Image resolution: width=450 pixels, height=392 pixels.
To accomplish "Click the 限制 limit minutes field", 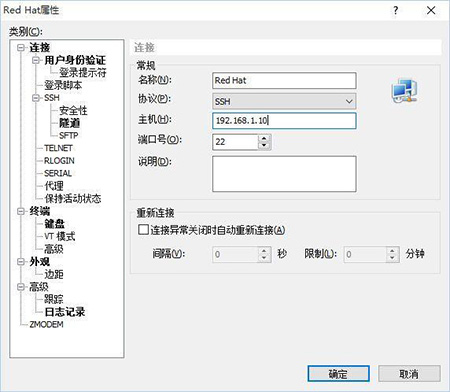I will [365, 255].
